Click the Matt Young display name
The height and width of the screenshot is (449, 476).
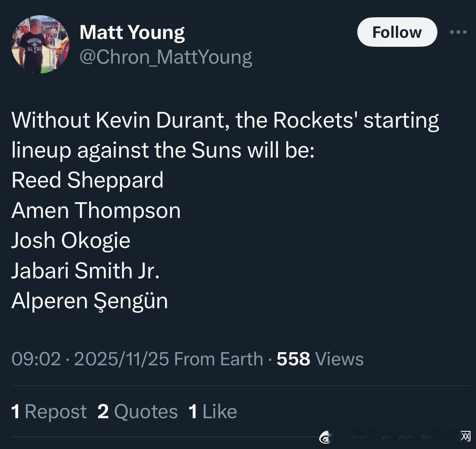(x=132, y=32)
